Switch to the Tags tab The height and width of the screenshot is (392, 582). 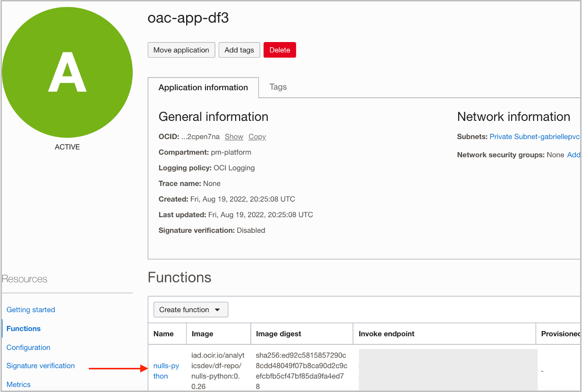click(278, 87)
